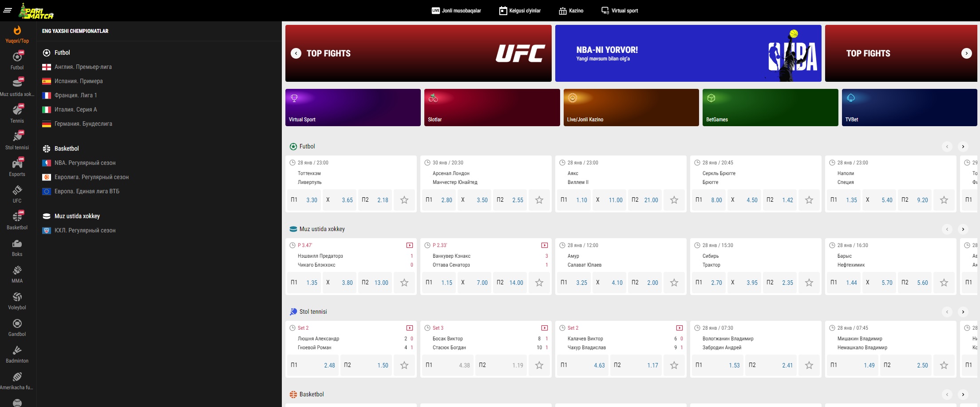Open the hamburger menu icon
The height and width of the screenshot is (407, 980).
[8, 10]
